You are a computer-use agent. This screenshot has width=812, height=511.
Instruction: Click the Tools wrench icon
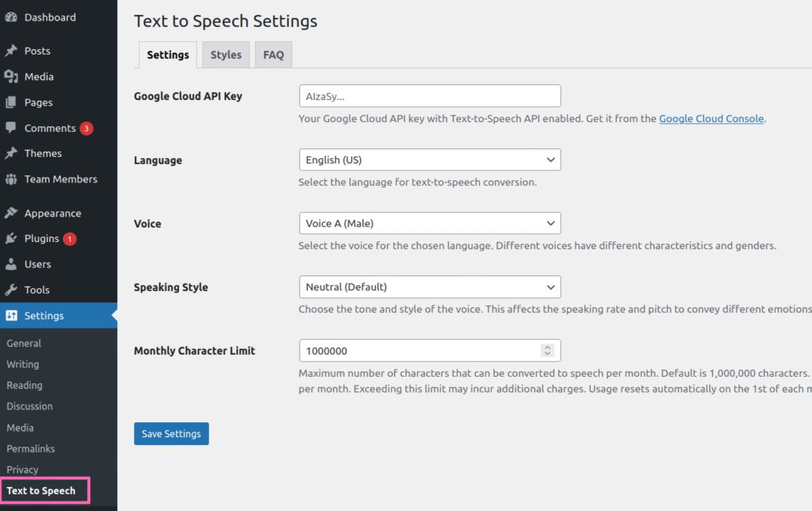coord(11,290)
